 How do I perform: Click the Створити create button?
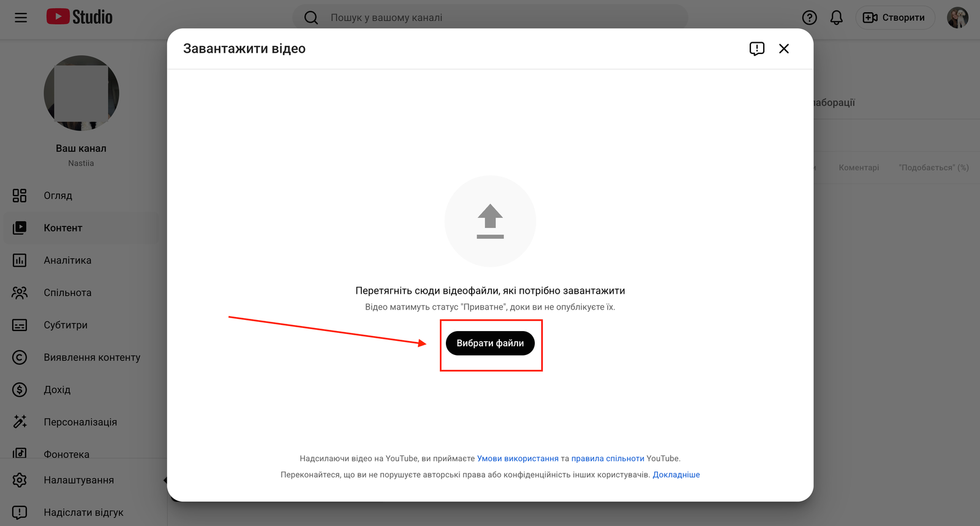[x=895, y=18]
